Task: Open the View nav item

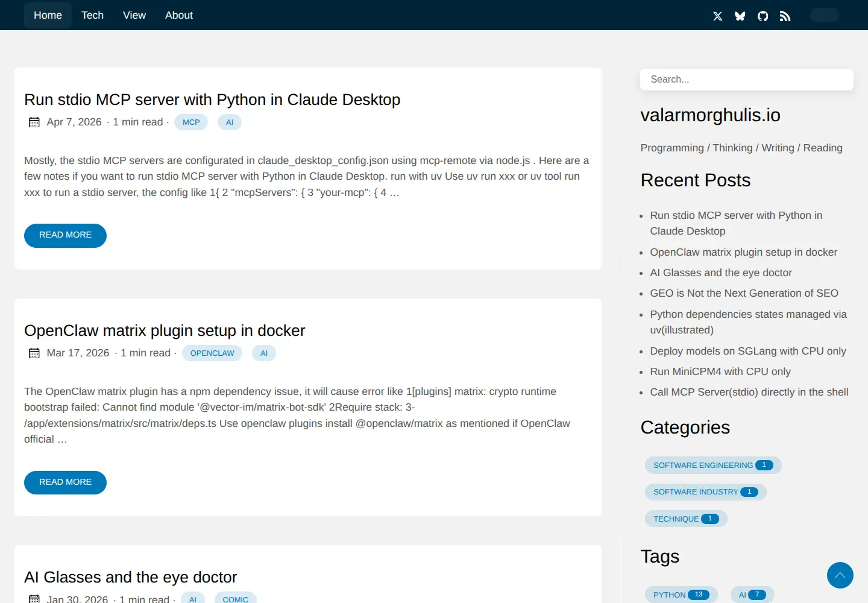Action: coord(134,15)
